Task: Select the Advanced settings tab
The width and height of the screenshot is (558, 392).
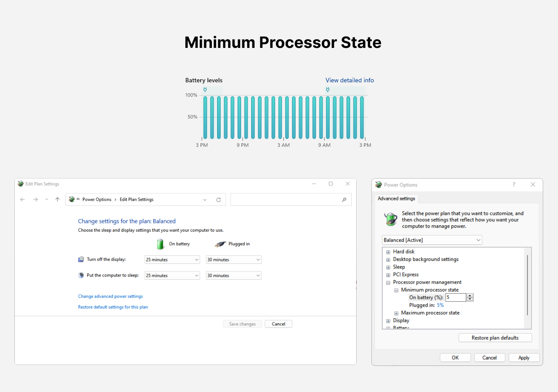Action: 396,199
